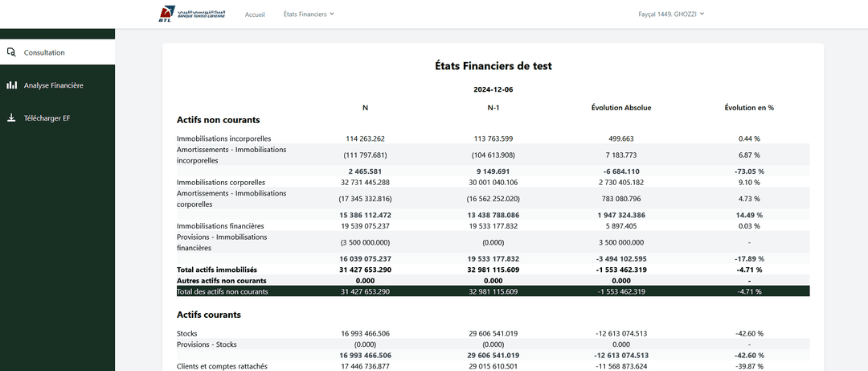Click the BTL bank logo
The image size is (868, 371).
193,14
